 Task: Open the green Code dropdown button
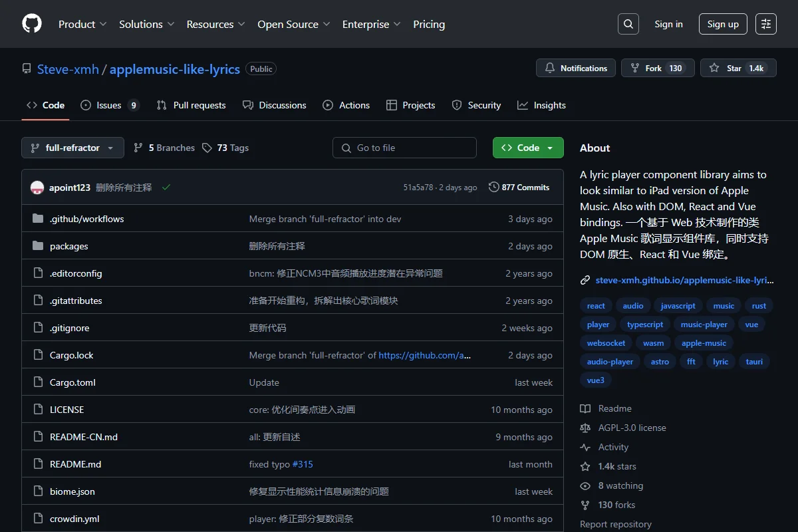click(528, 148)
